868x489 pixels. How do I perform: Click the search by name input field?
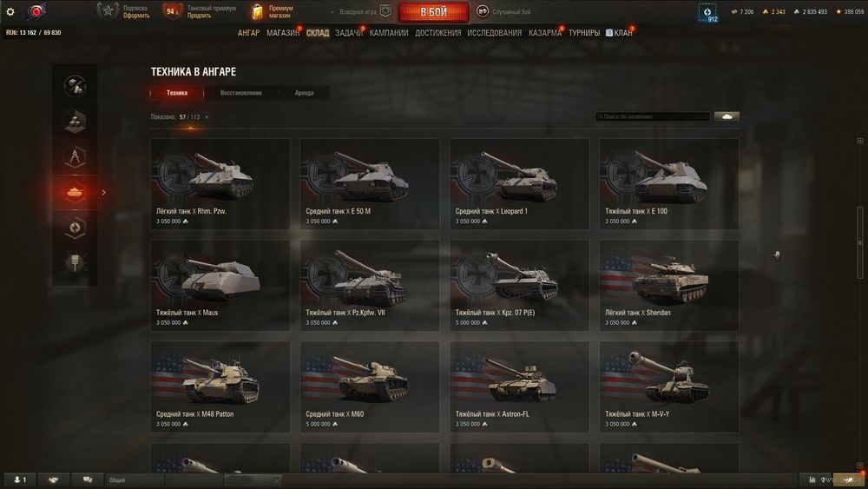[653, 116]
